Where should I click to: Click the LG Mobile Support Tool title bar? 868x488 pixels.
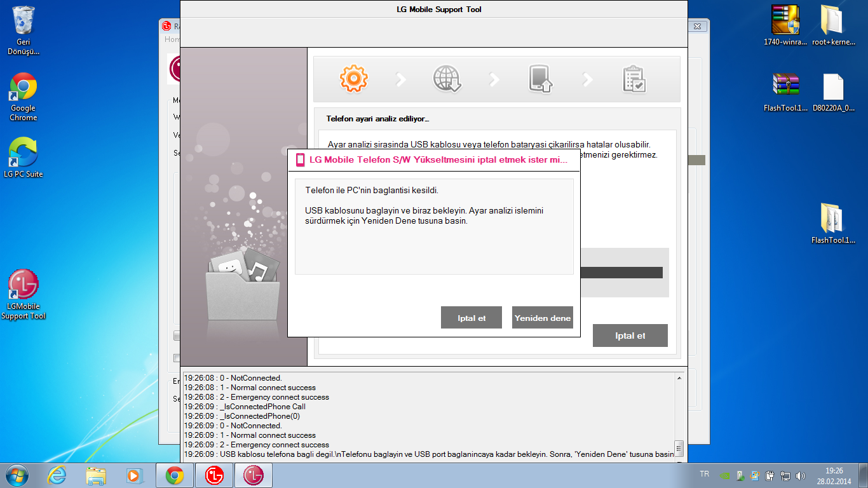tap(433, 10)
